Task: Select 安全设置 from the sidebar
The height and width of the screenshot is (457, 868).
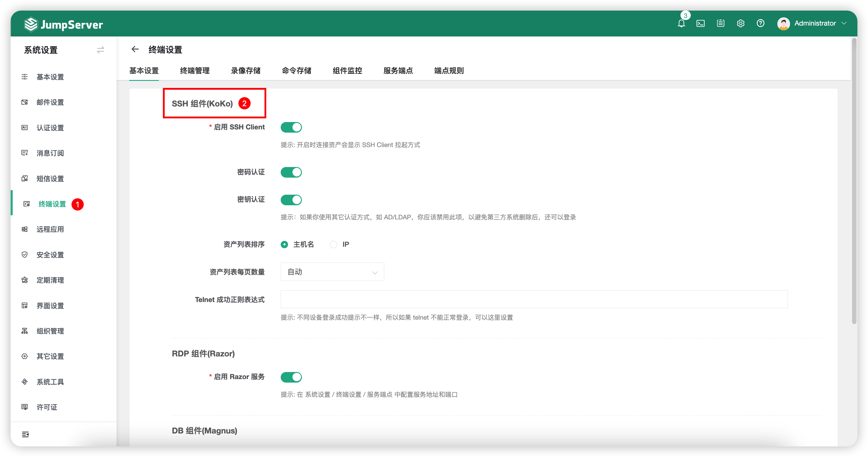Action: coord(50,255)
